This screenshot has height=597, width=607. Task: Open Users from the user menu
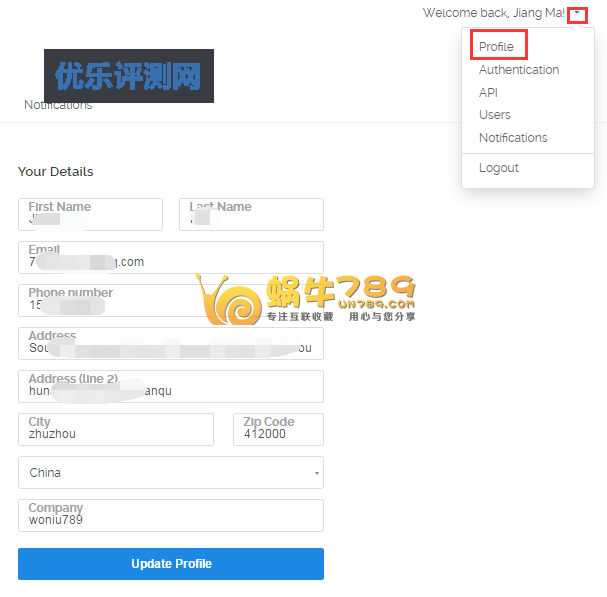[x=495, y=115]
